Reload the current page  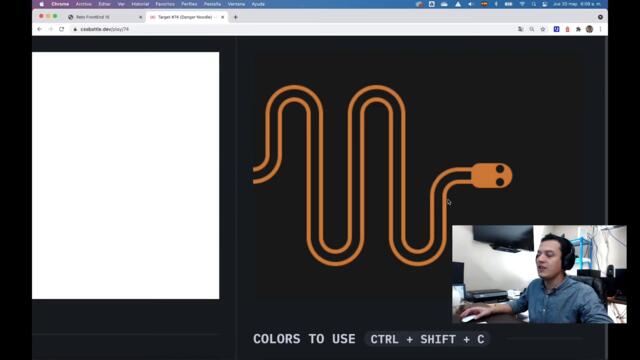pos(62,29)
